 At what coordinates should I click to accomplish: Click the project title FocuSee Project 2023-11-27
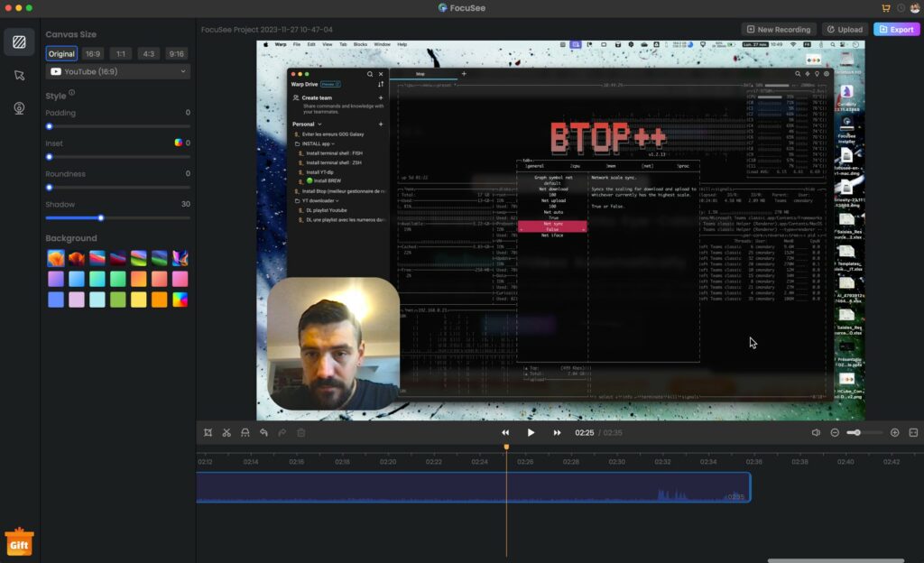point(267,30)
